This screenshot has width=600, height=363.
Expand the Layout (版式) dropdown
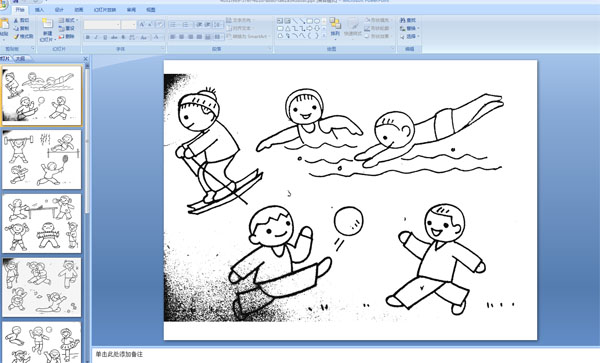(x=68, y=20)
